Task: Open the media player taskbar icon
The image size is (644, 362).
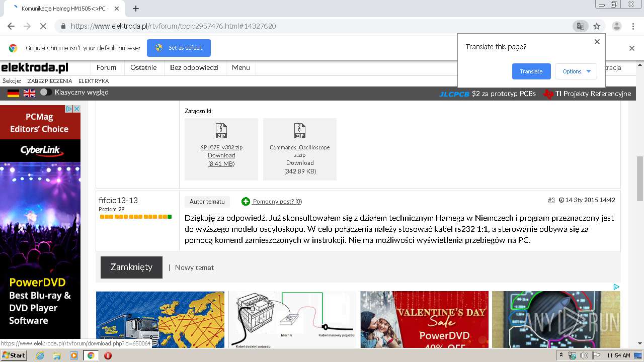Action: [x=74, y=355]
